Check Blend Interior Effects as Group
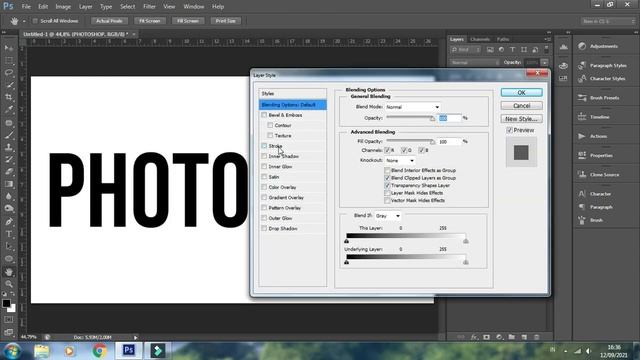Viewport: 640px width, 360px height. 387,170
